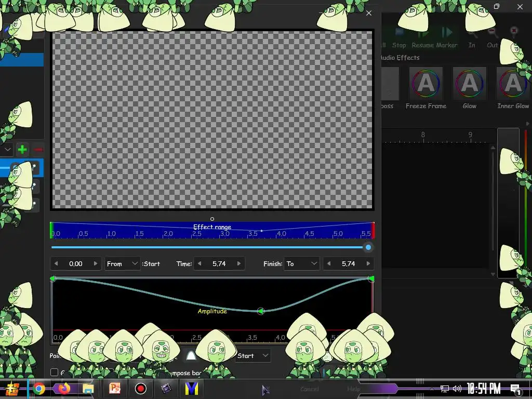Image resolution: width=532 pixels, height=399 pixels.
Task: Open the Windows Start menu
Action: [x=11, y=389]
